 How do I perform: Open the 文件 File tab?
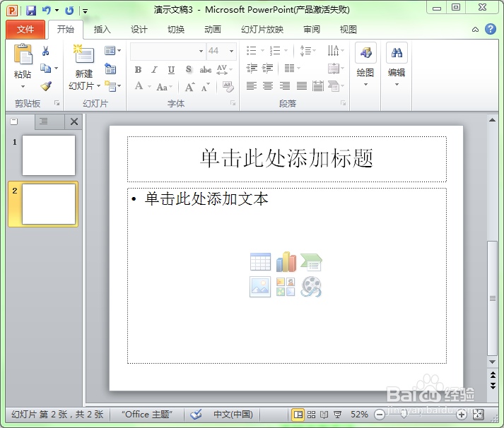tap(25, 30)
